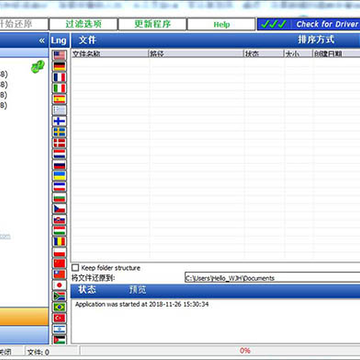
Task: Sort by the 大小 column header
Action: tap(298, 54)
